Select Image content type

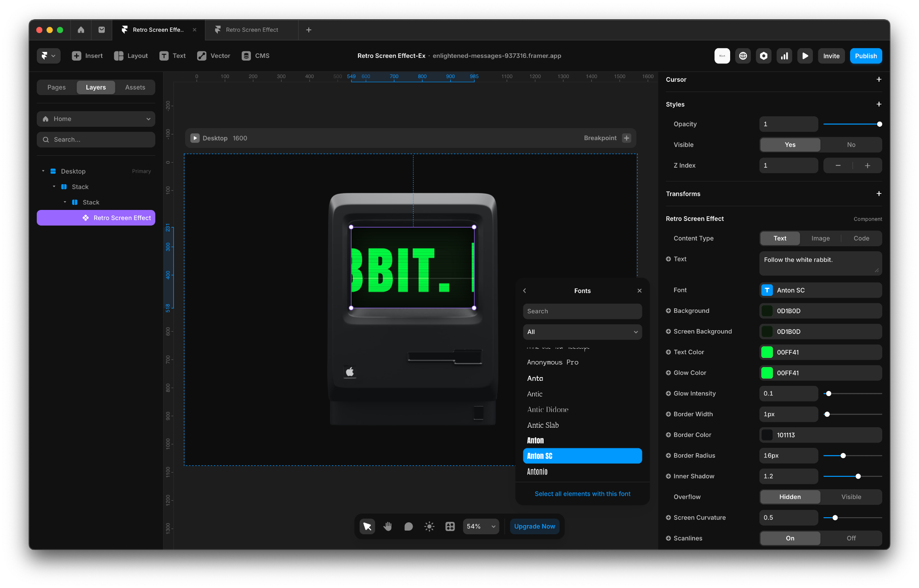820,238
